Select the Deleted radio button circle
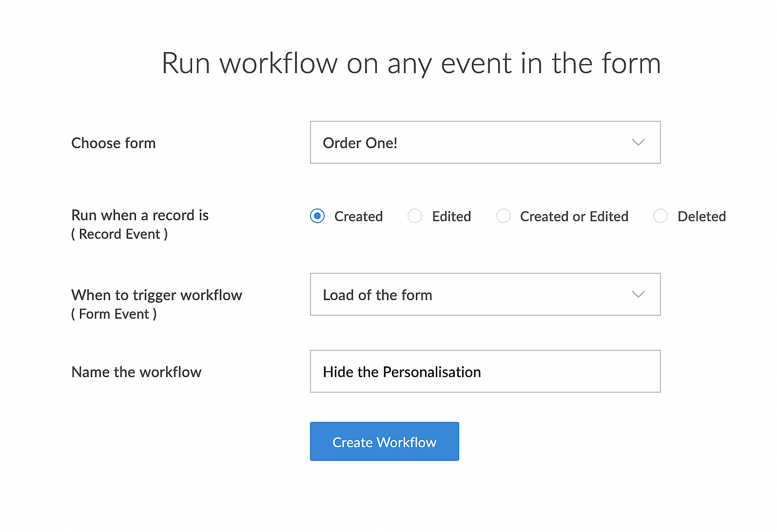Screen dimensions: 777x532 click(x=660, y=216)
